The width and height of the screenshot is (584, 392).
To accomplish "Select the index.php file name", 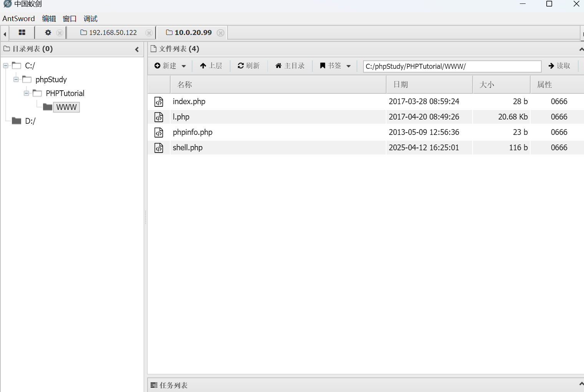I will click(x=189, y=101).
